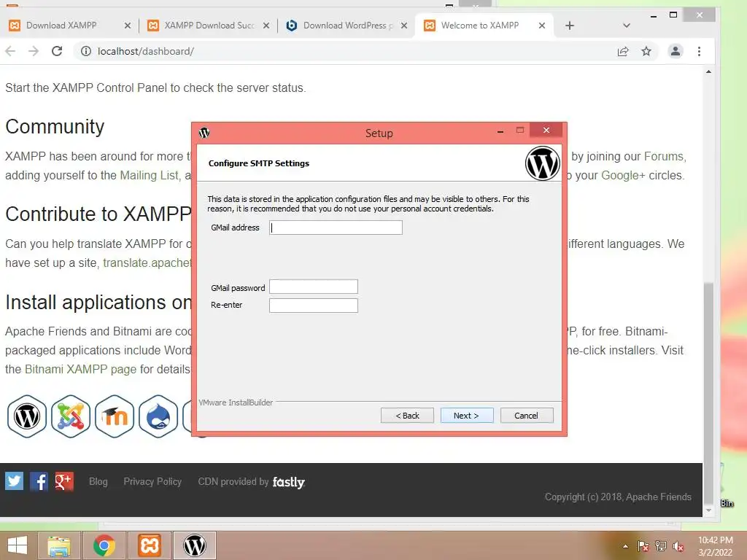747x560 pixels.
Task: Click the WordPress setup icon in the taskbar
Action: pos(194,545)
